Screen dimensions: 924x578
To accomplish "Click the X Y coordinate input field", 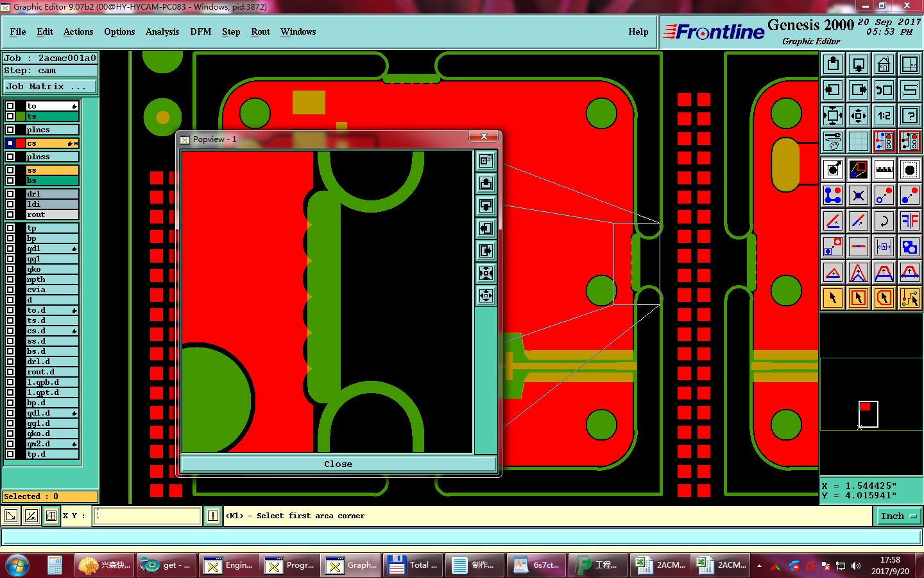I will 148,516.
